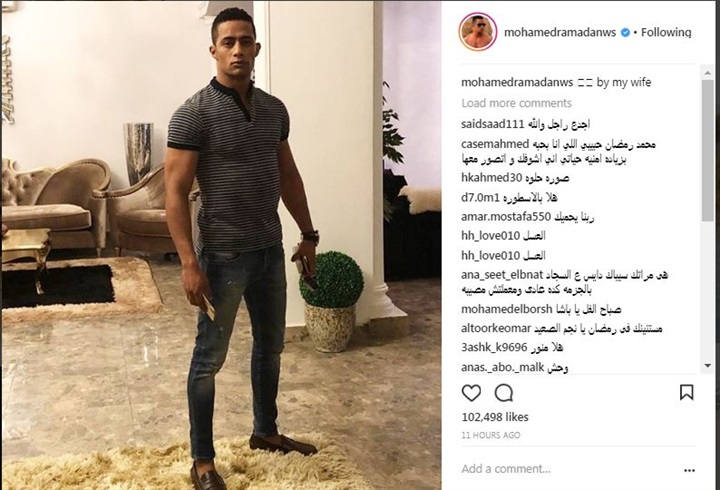Screen dimensions: 720x490
Task: Open mohamedramadanws username in the header
Action: [560, 32]
